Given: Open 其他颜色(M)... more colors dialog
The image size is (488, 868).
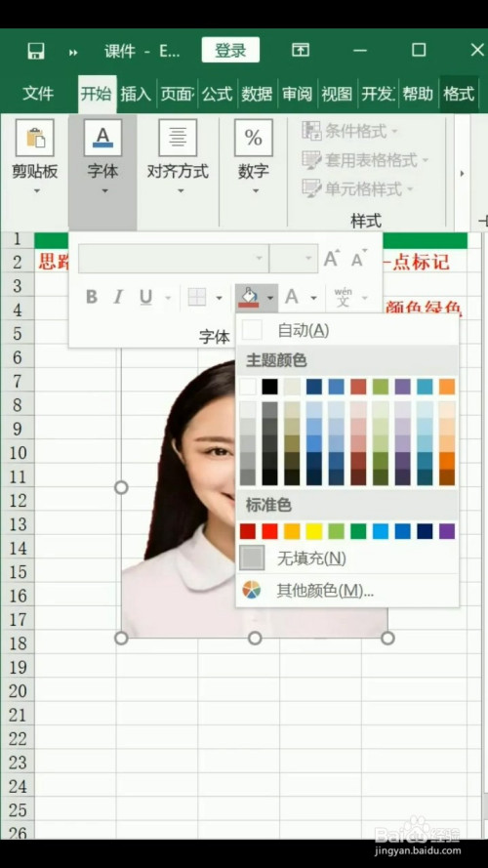Looking at the screenshot, I should 346,591.
